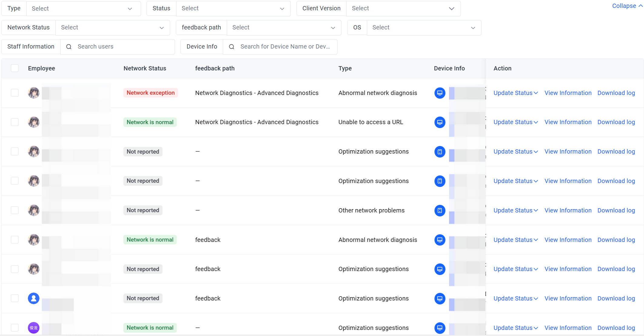
Task: Check the Network exception row checkbox
Action: tap(15, 93)
